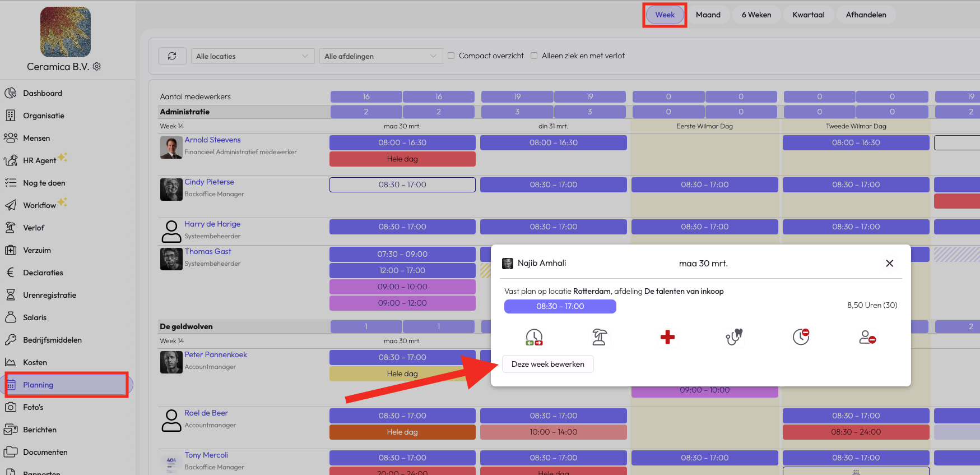
Task: Open settings gear next to Ceramica B.V.
Action: [97, 67]
